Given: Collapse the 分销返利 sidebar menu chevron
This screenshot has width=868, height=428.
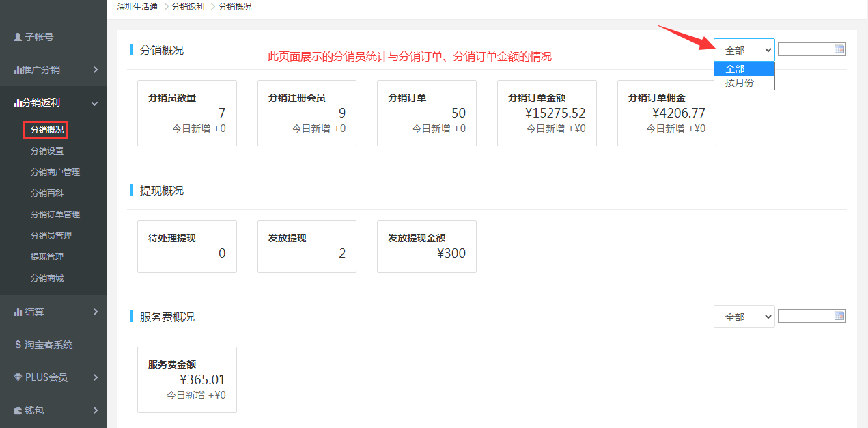Looking at the screenshot, I should click(95, 103).
